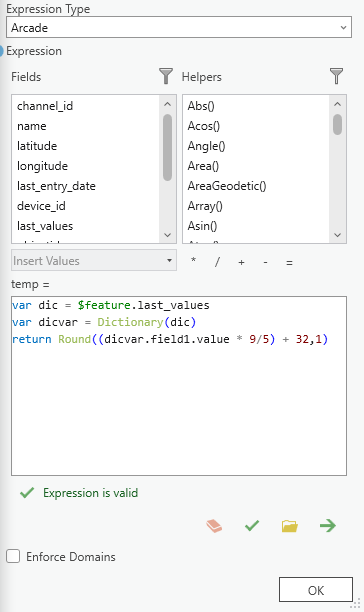Select the name field
The image size is (364, 612).
click(x=32, y=126)
